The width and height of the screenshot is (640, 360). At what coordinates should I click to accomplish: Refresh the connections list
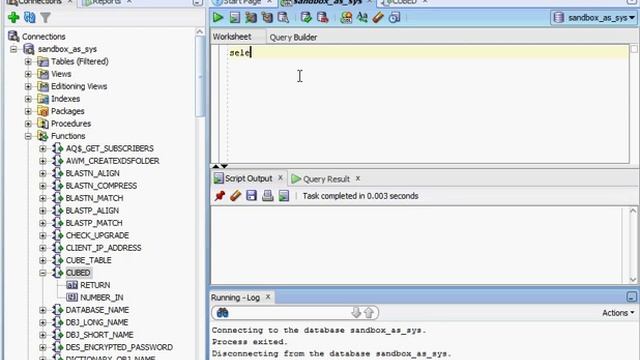pos(29,18)
